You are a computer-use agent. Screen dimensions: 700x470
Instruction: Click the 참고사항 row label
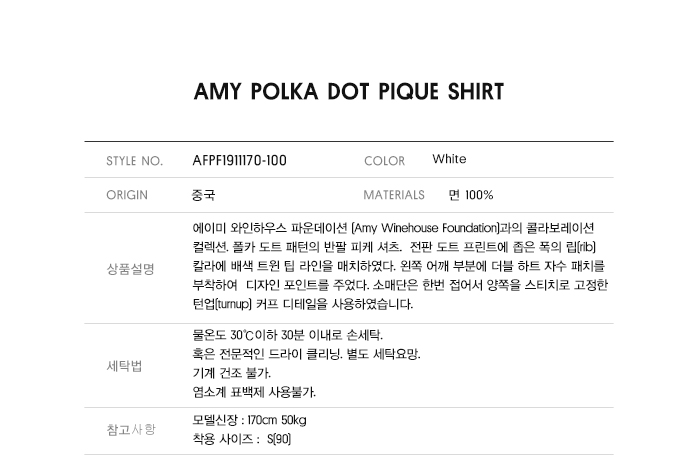point(131,429)
